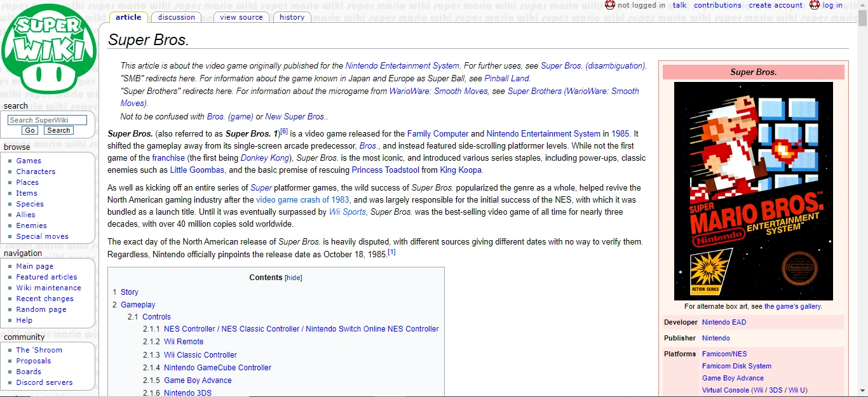Open the Super Bros. box art image

tap(753, 191)
